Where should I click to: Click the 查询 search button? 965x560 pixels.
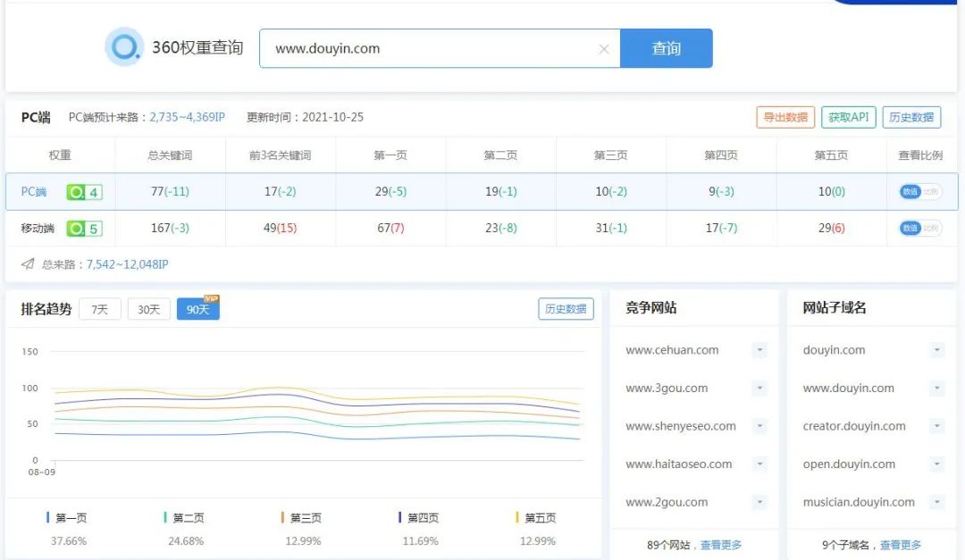click(667, 48)
